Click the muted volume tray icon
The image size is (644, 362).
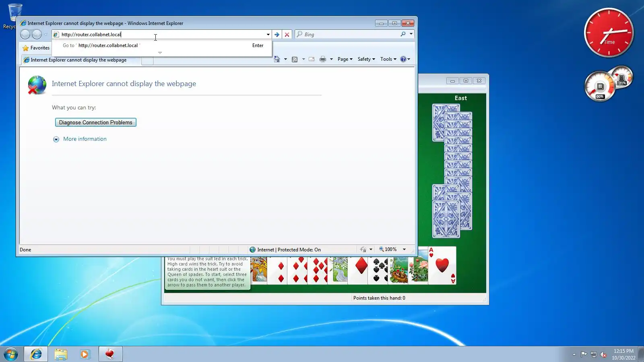(603, 354)
